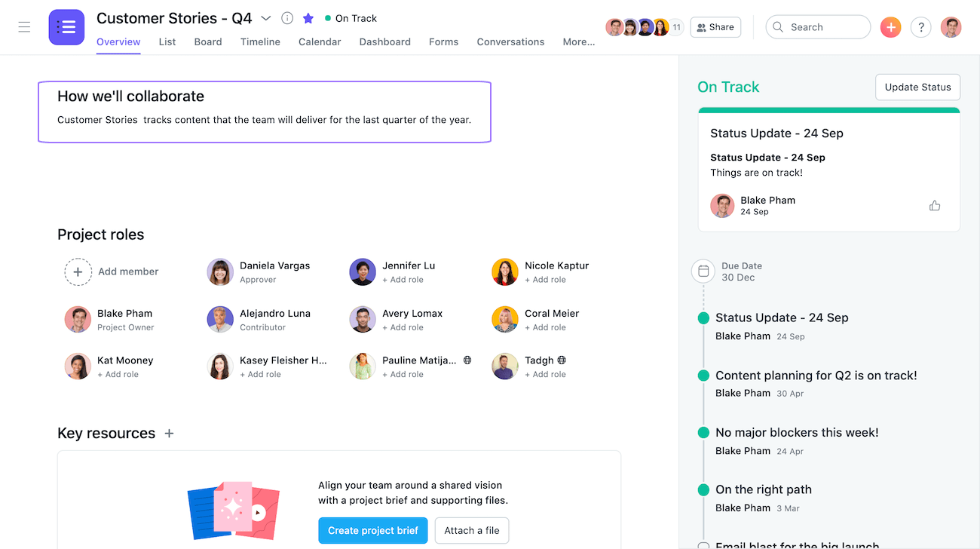Expand the project title dropdown chevron
The image size is (980, 549).
265,18
